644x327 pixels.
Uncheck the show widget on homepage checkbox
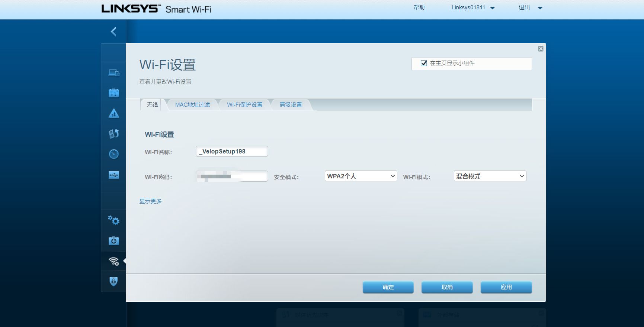pyautogui.click(x=423, y=63)
